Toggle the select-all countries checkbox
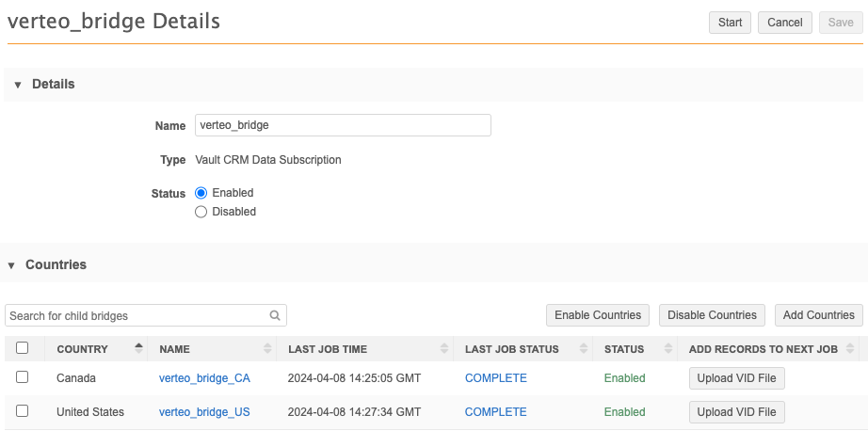This screenshot has width=868, height=431. tap(23, 348)
